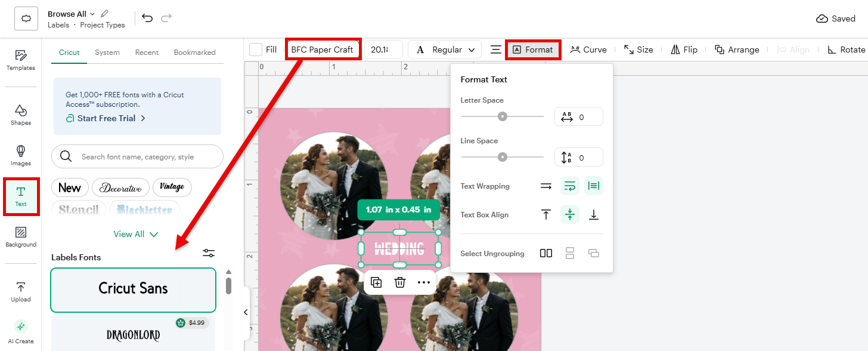Viewport: 868px width, 351px height.
Task: Click the pencil rename icon
Action: click(105, 14)
